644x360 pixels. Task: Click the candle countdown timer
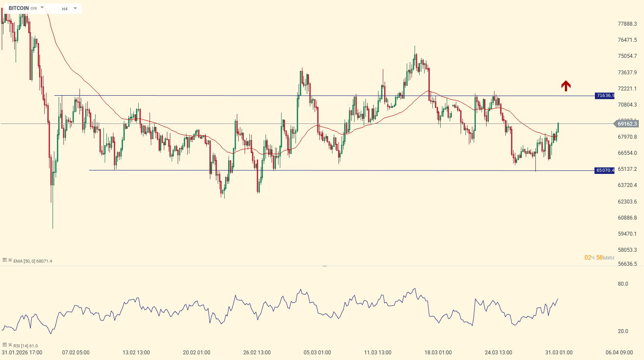click(x=599, y=258)
